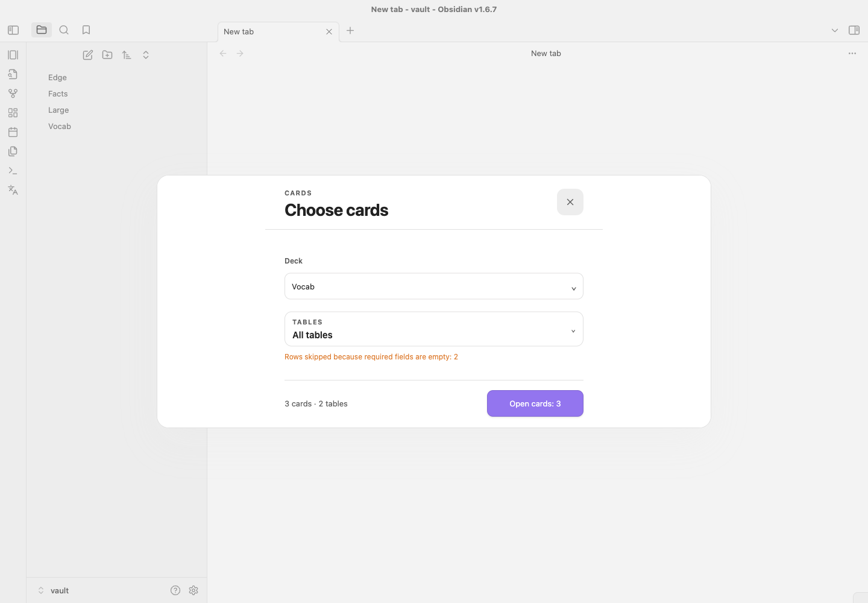
Task: Open the search magnifier icon
Action: (x=64, y=30)
